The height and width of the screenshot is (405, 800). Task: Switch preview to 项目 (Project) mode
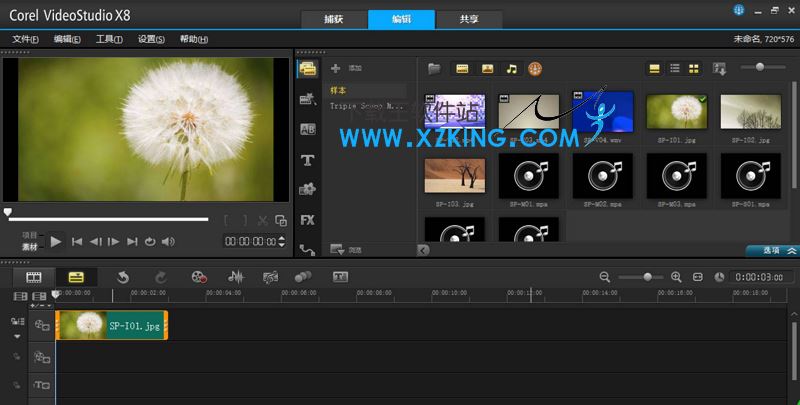click(x=30, y=235)
